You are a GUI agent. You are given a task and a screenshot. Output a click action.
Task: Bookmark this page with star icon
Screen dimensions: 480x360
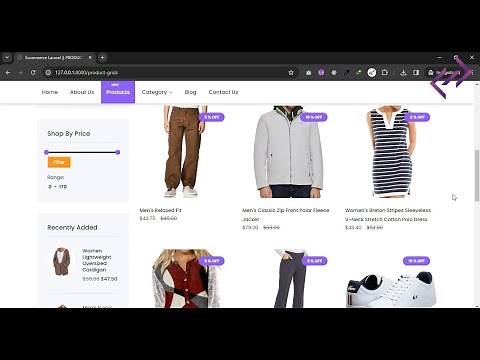[291, 72]
